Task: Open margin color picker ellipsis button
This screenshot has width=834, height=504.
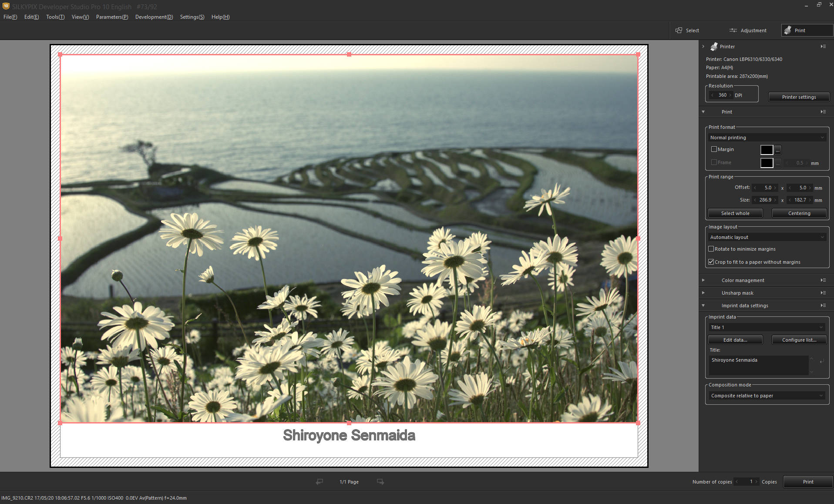Action: coord(778,150)
